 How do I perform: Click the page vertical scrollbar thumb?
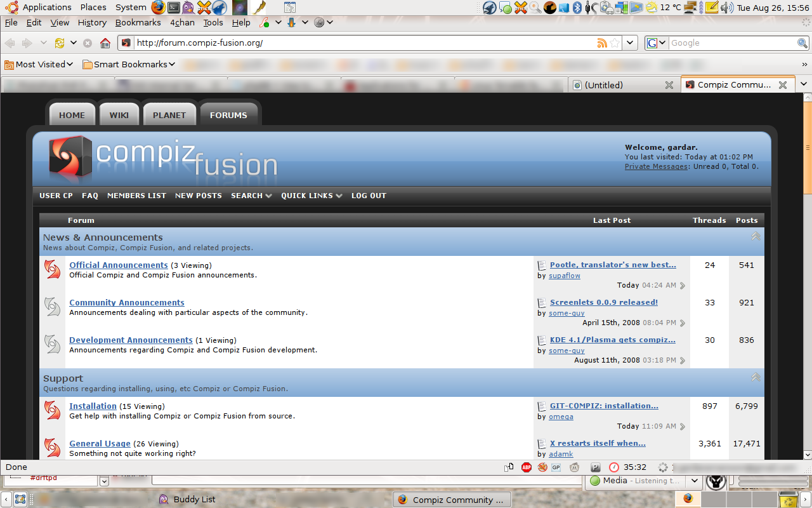click(x=807, y=147)
